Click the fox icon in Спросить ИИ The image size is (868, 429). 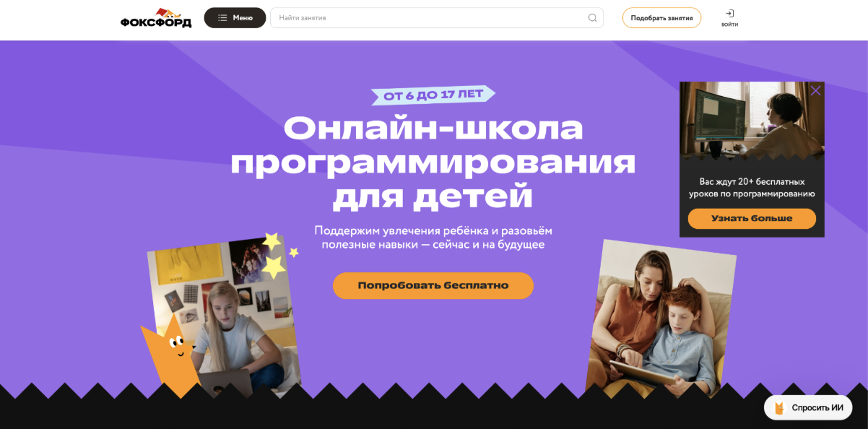tap(779, 408)
